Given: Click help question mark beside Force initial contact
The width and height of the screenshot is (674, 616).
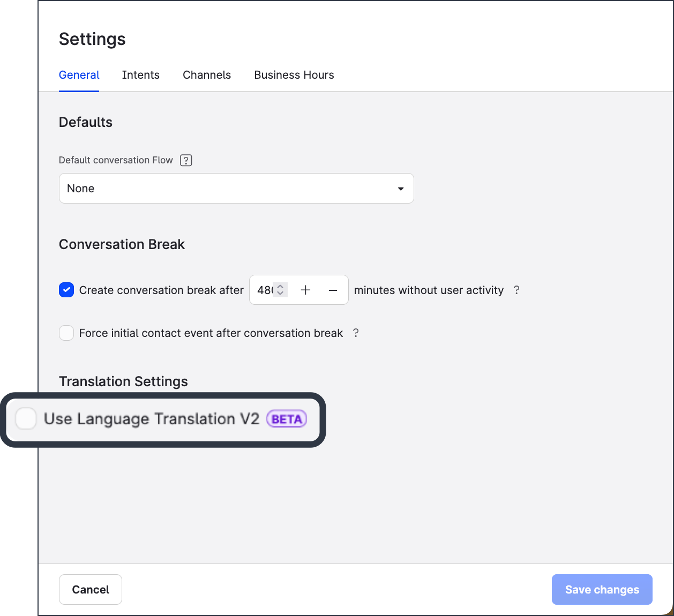Looking at the screenshot, I should [x=356, y=333].
